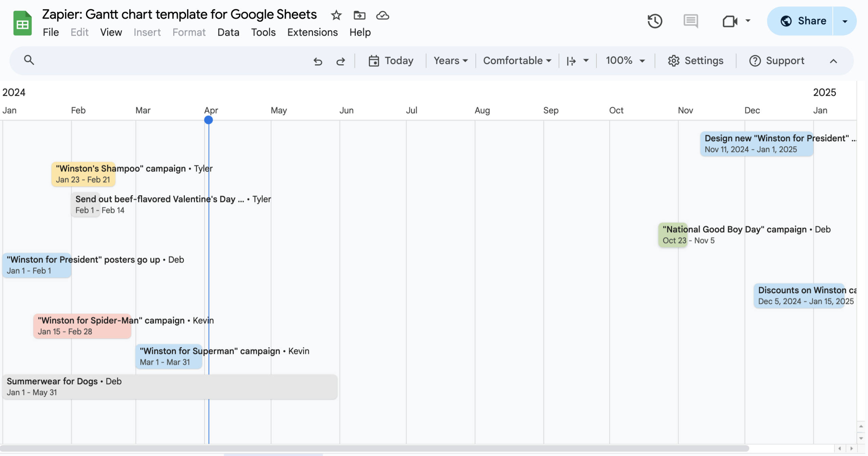Go to Sheets home via green logo
Screen dimensions: 868x456
[22, 22]
